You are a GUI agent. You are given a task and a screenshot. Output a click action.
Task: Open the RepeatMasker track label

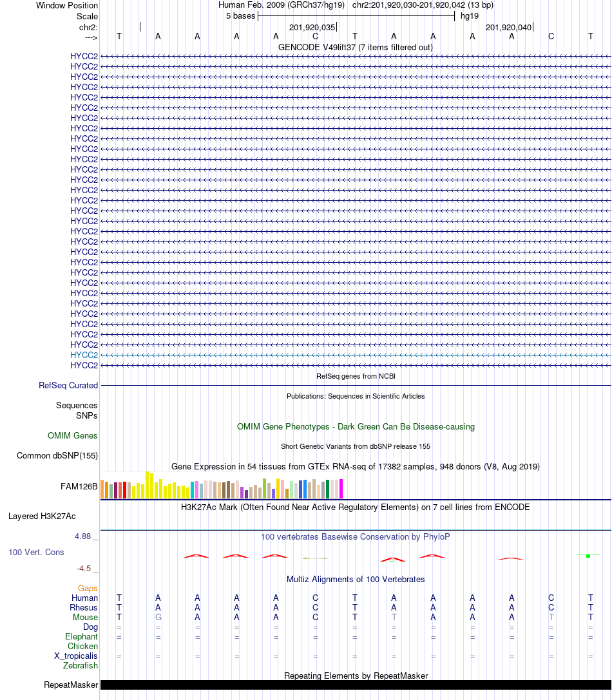point(71,685)
